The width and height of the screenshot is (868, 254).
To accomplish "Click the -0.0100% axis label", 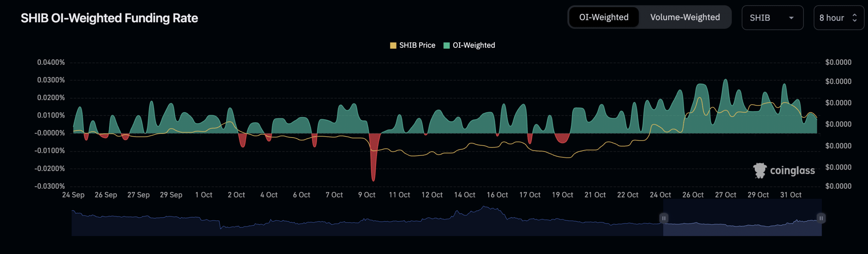I will tap(50, 151).
